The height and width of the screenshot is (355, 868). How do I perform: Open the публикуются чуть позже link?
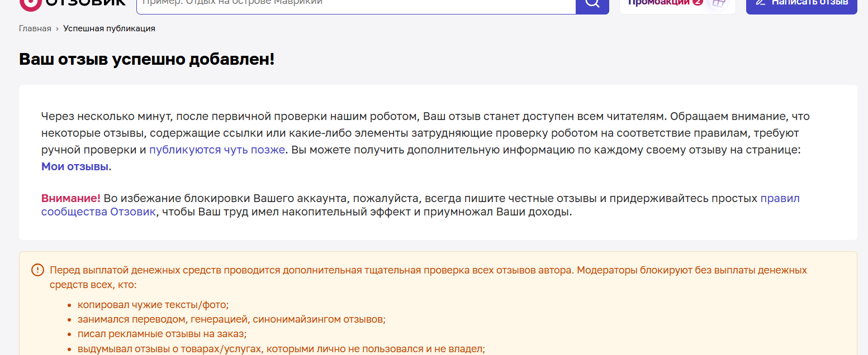(x=217, y=150)
